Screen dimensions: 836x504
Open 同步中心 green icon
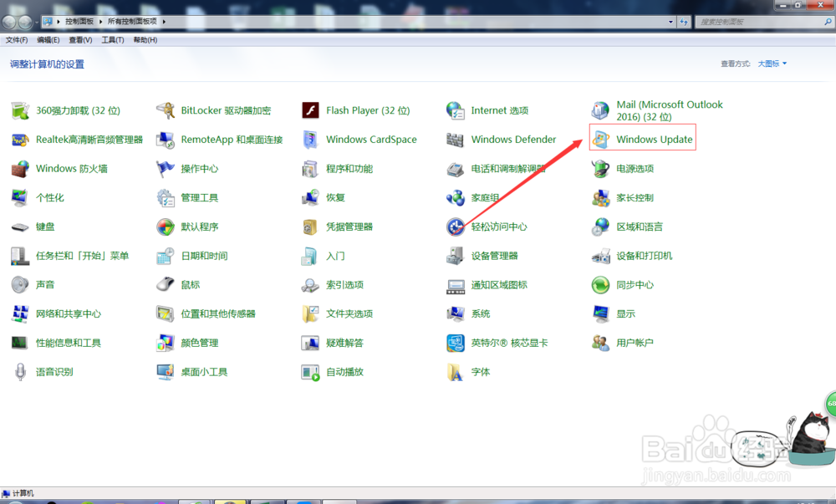(x=600, y=285)
